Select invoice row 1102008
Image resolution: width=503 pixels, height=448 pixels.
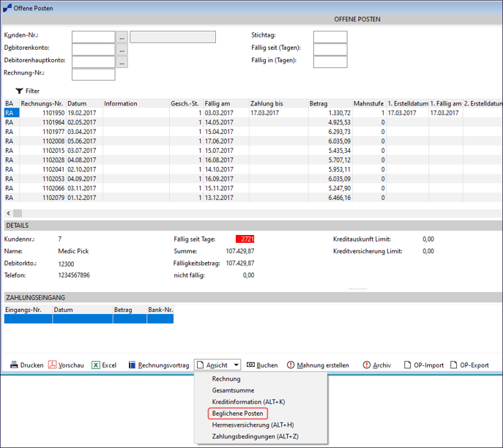click(253, 141)
